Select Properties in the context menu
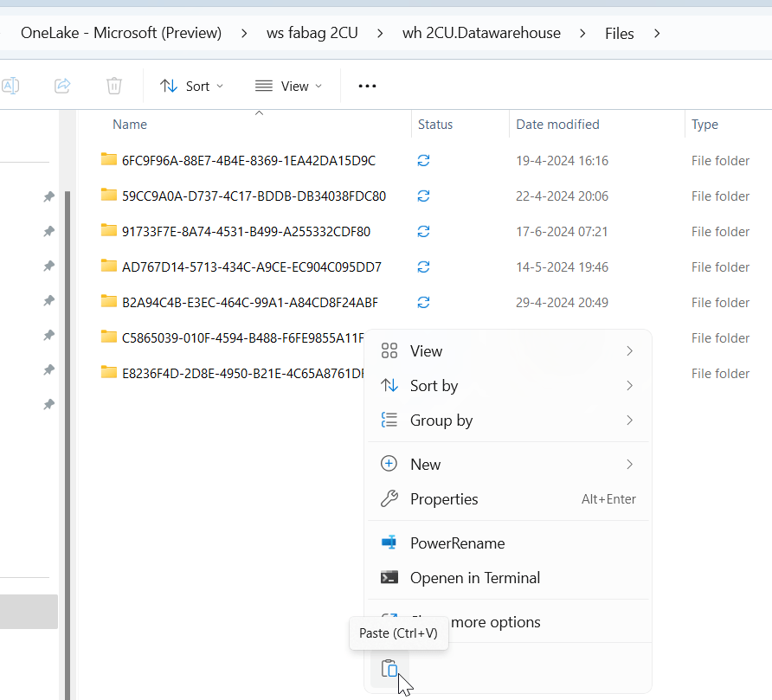The width and height of the screenshot is (772, 700). point(444,499)
